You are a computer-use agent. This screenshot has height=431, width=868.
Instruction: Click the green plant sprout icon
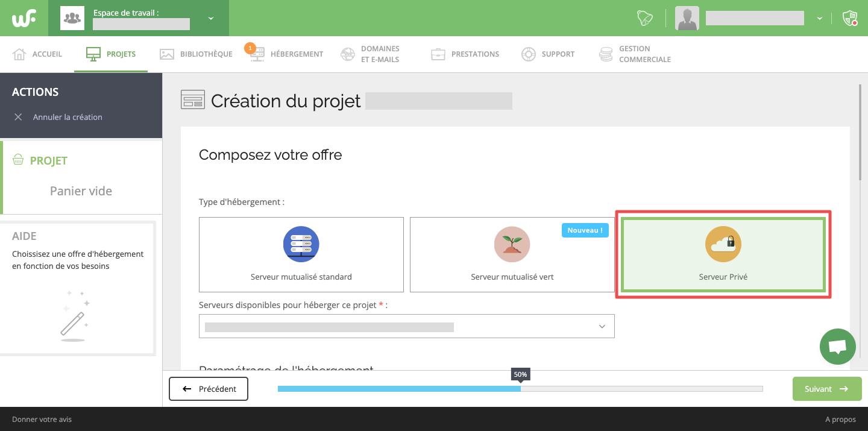512,244
